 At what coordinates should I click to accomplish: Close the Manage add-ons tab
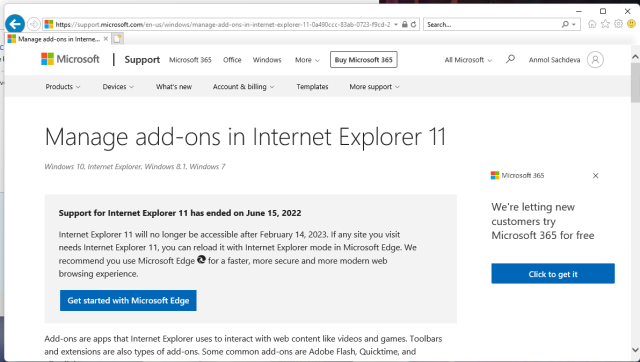tap(106, 39)
